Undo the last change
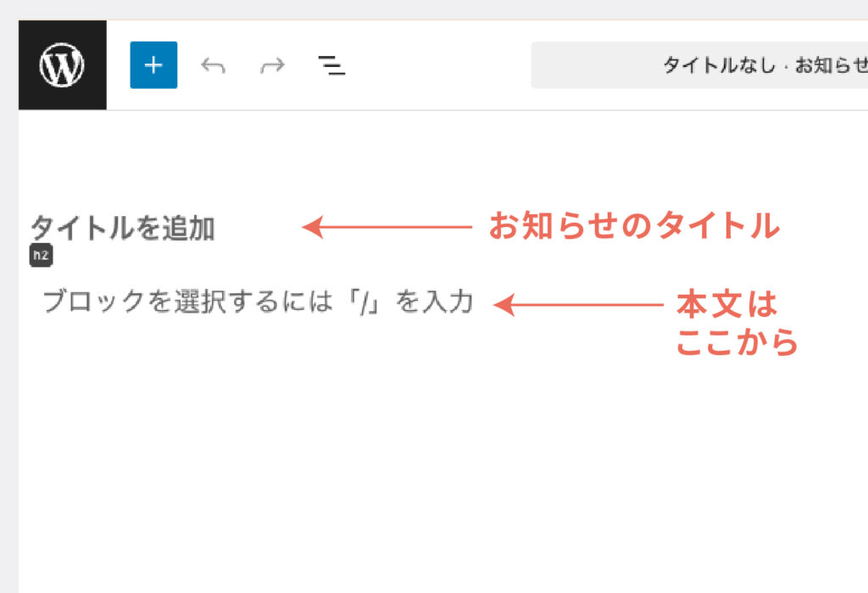Screen dimensions: 868x593 213,65
